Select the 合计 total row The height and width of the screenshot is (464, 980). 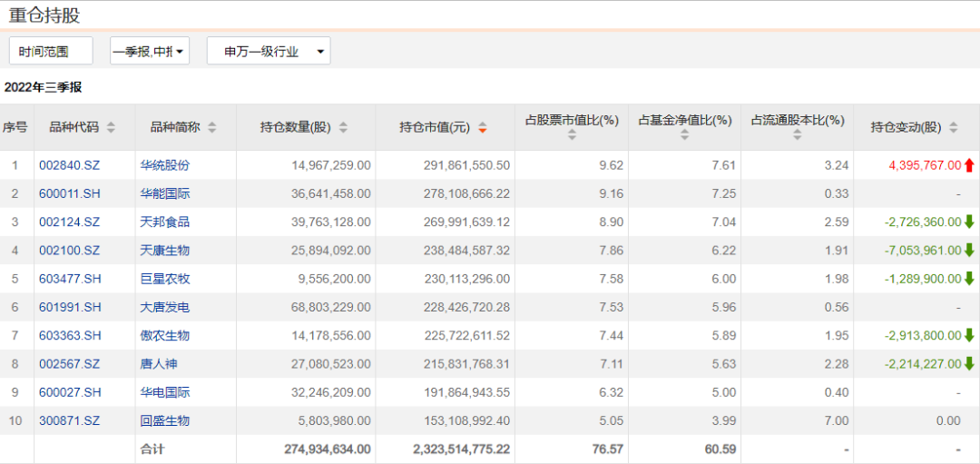(152, 449)
